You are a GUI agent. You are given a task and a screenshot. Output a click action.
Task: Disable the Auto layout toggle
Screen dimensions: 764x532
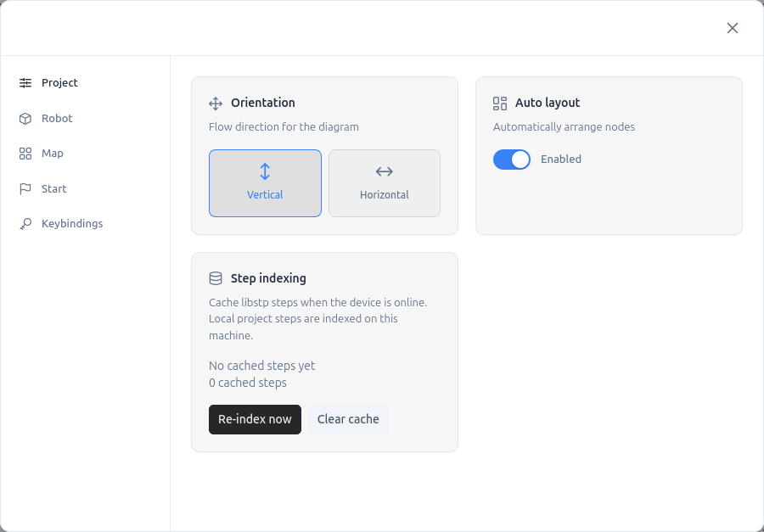pos(511,159)
